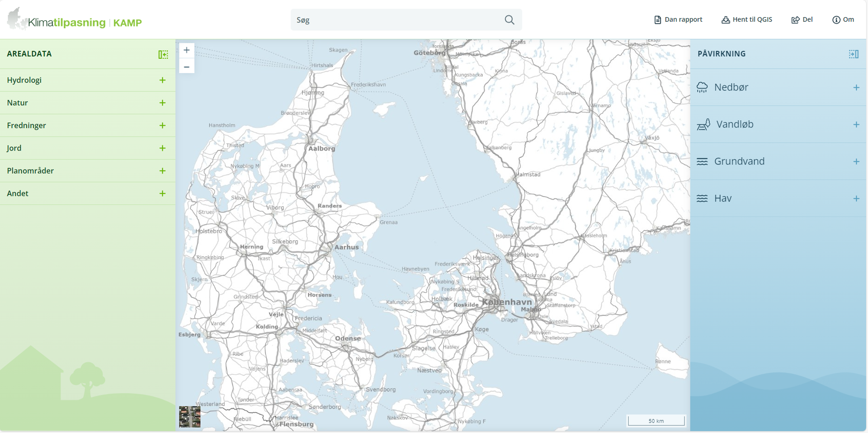Expand the Planområder category
Image resolution: width=868 pixels, height=433 pixels.
[163, 171]
